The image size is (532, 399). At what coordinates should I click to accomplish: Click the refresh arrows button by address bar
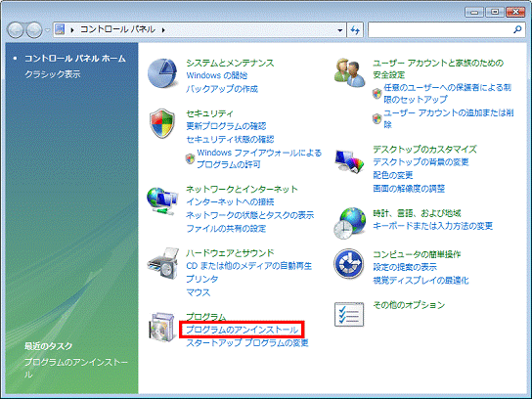click(x=355, y=30)
